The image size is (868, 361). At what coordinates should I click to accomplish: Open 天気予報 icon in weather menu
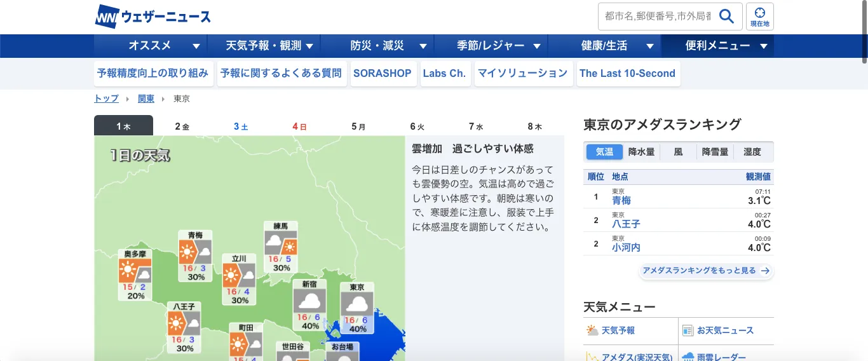592,330
